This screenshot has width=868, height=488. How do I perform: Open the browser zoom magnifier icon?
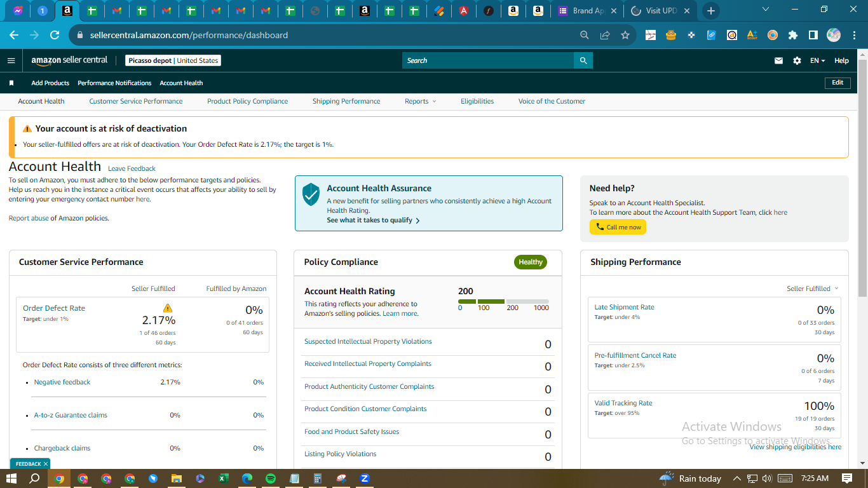pyautogui.click(x=585, y=35)
